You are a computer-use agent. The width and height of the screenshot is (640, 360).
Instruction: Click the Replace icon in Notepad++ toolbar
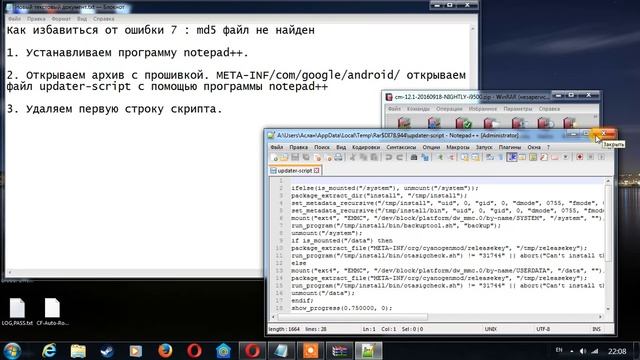point(425,157)
